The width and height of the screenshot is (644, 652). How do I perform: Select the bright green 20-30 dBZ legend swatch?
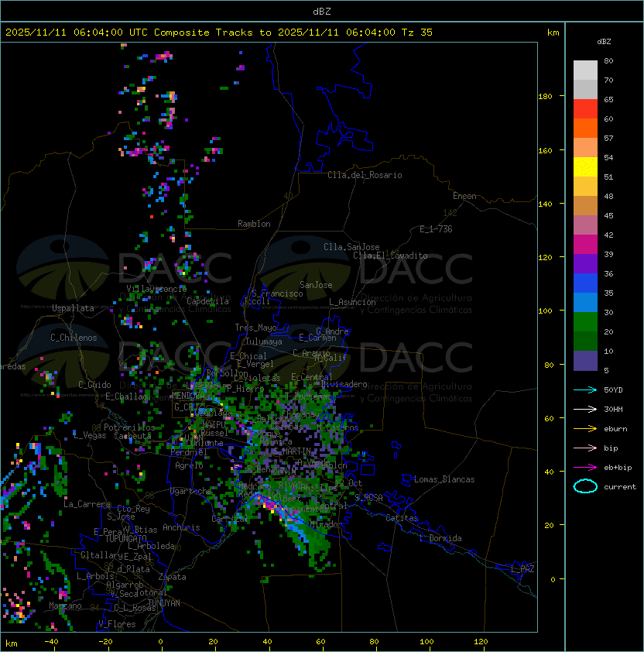[585, 322]
